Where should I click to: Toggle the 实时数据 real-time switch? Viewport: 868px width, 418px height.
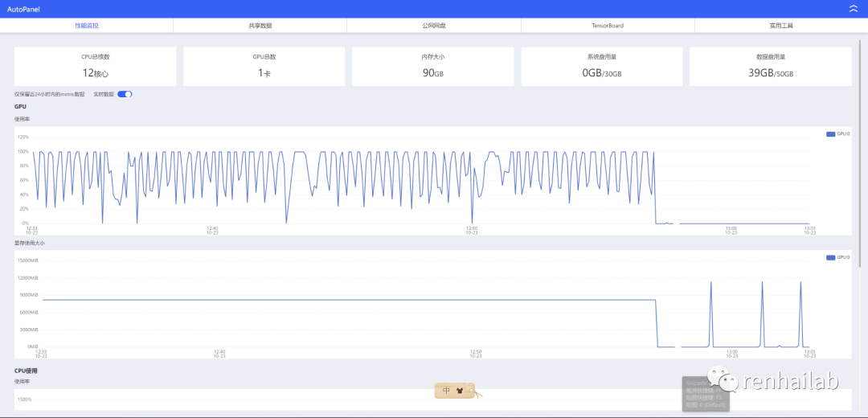[x=125, y=94]
